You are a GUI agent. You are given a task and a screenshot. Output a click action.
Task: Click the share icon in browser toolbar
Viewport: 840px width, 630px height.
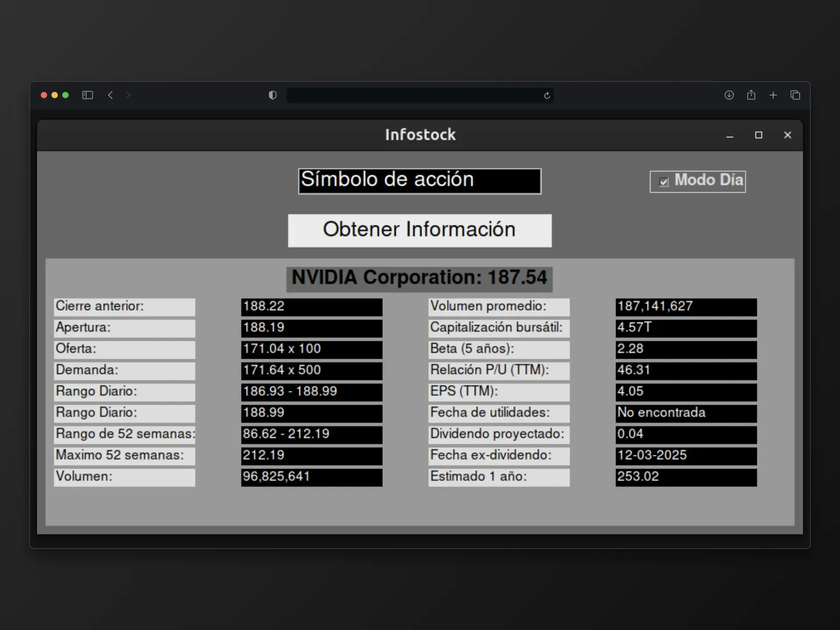tap(751, 94)
